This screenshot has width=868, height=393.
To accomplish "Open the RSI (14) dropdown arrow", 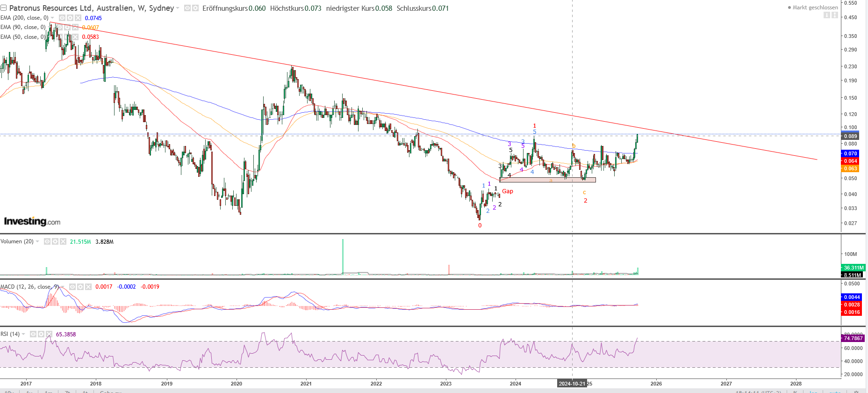I will coord(23,334).
